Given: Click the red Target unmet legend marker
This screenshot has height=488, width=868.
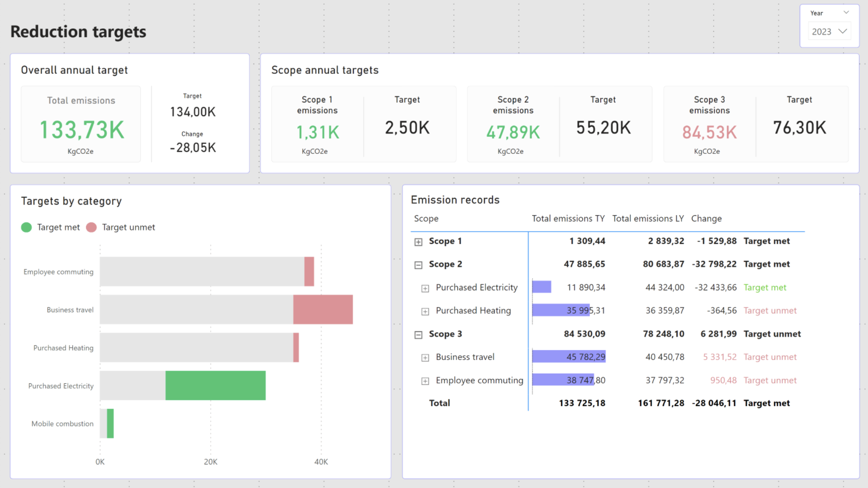Looking at the screenshot, I should click(x=91, y=227).
